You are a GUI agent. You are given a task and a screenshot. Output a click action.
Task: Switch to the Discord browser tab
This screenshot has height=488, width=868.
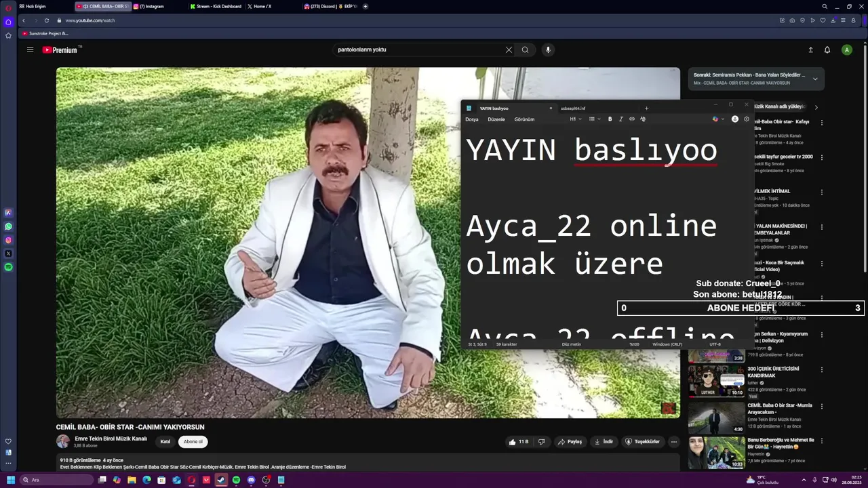coord(331,6)
